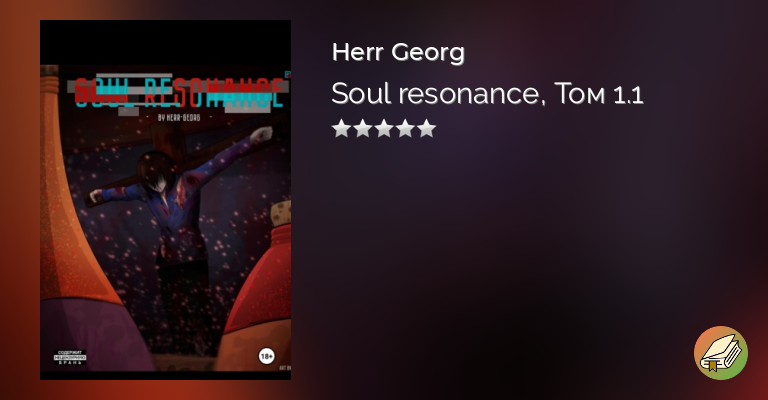Click the glitched Soul Resonance cover title
This screenshot has height=400, width=768.
pos(179,92)
